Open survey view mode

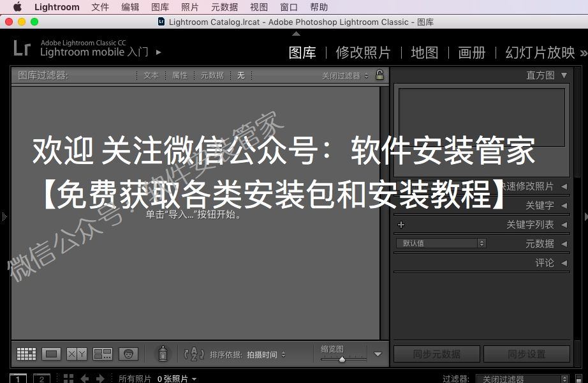pos(103,354)
